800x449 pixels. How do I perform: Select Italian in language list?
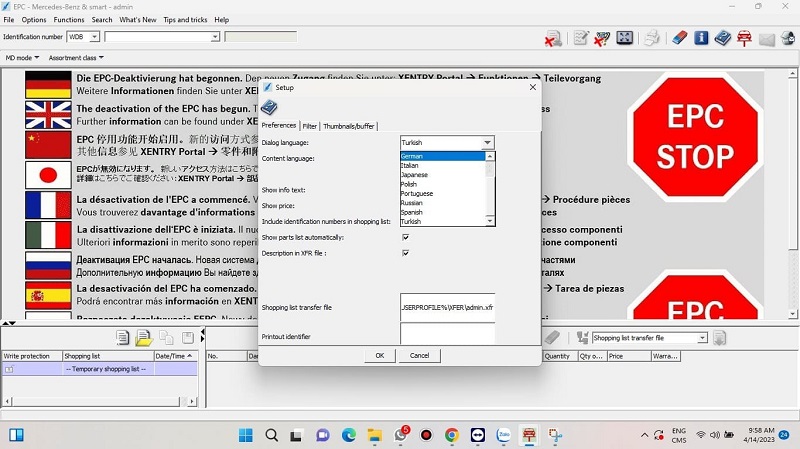pyautogui.click(x=442, y=165)
